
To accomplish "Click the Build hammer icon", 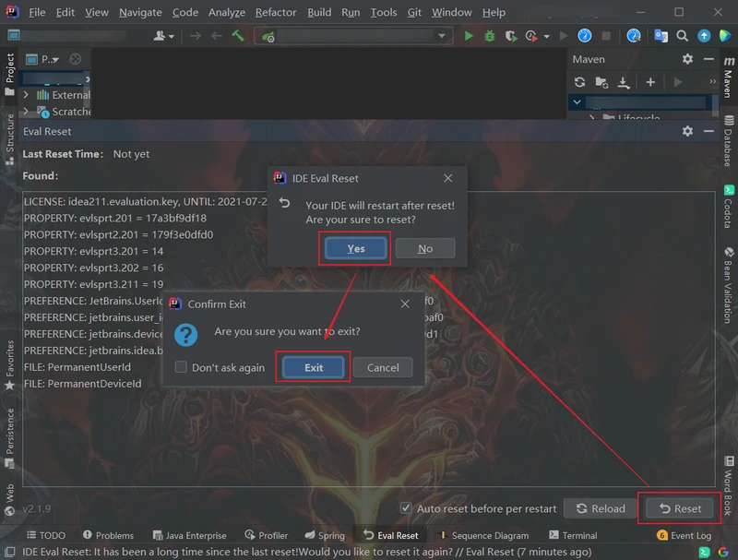I will tap(238, 36).
